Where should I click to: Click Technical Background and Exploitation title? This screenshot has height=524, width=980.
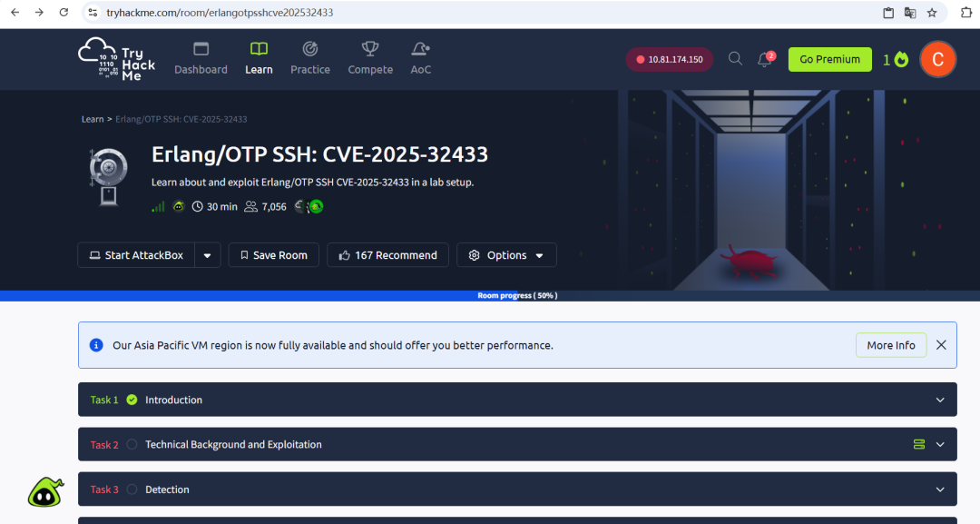[x=233, y=445]
